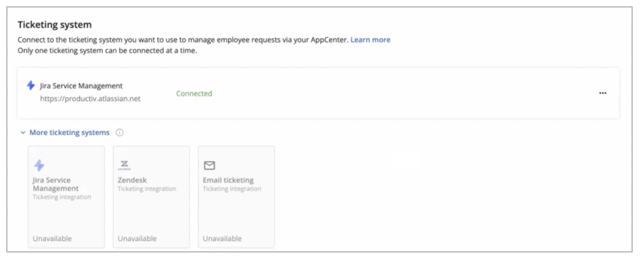Select the Jira Service Management card title
The image size is (644, 260).
pos(56,184)
